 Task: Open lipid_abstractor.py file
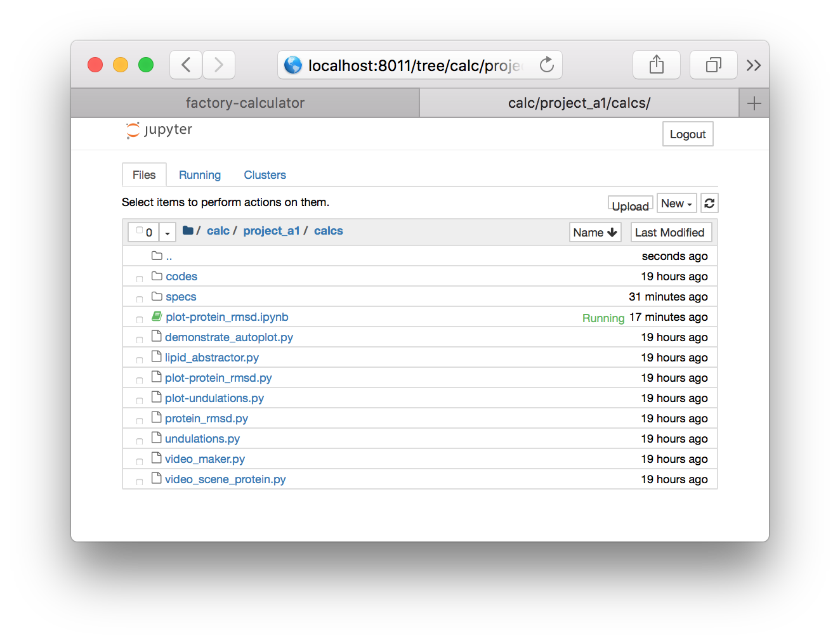(x=212, y=358)
